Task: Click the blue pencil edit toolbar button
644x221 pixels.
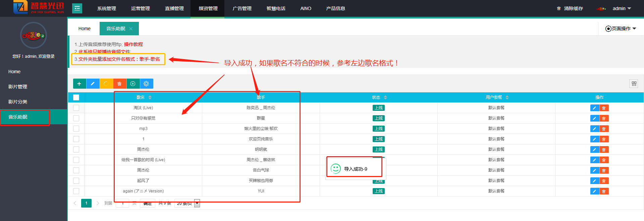Action: tap(93, 84)
